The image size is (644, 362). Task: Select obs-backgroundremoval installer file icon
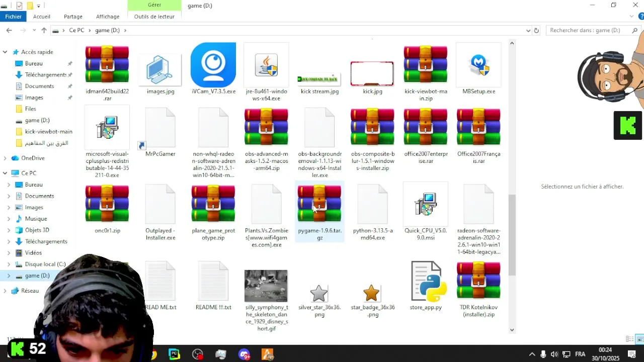click(319, 127)
